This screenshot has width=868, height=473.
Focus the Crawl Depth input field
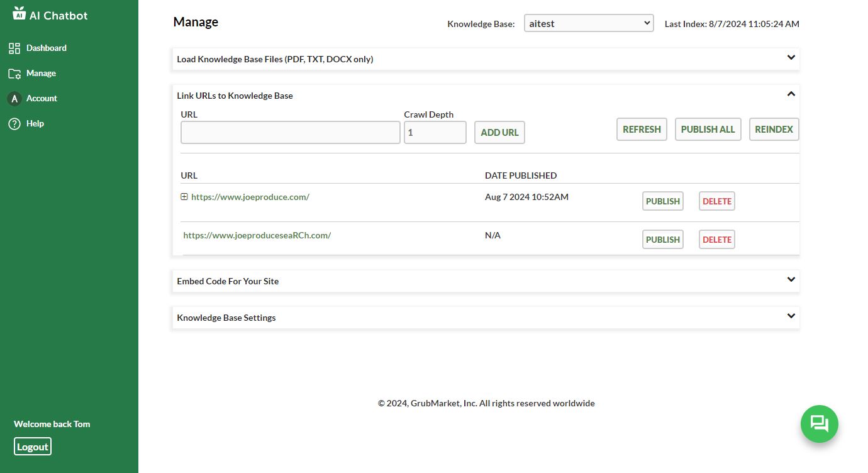(435, 133)
